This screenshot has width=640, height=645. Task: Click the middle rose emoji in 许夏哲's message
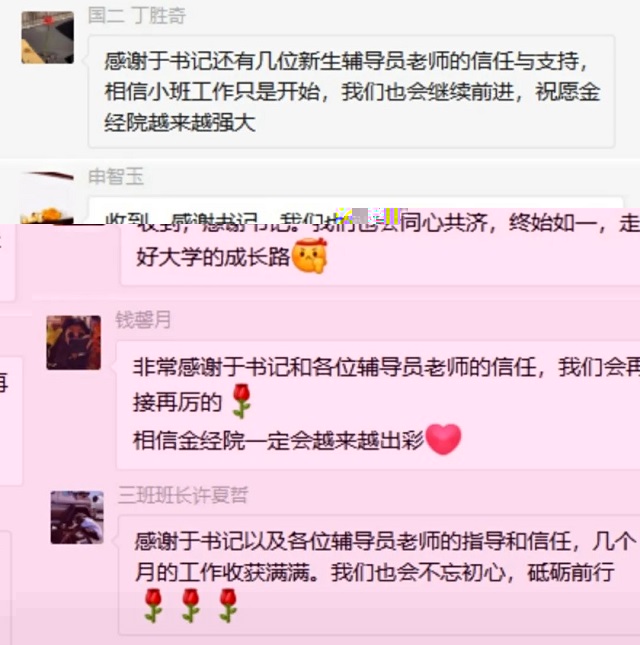[190, 605]
